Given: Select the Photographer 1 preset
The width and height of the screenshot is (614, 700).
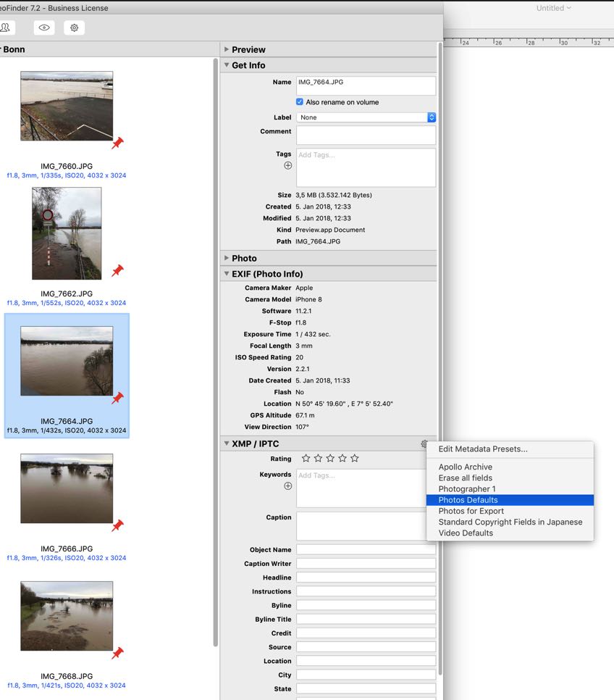Looking at the screenshot, I should [510, 489].
